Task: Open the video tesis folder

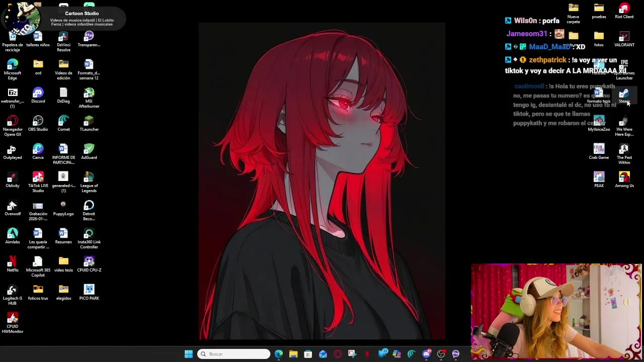Action: pos(63,264)
